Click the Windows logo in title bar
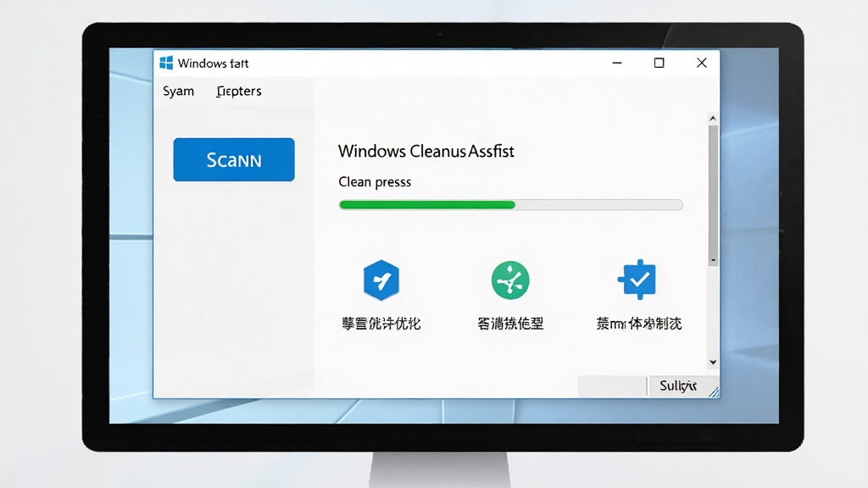The image size is (868, 488). coord(166,63)
